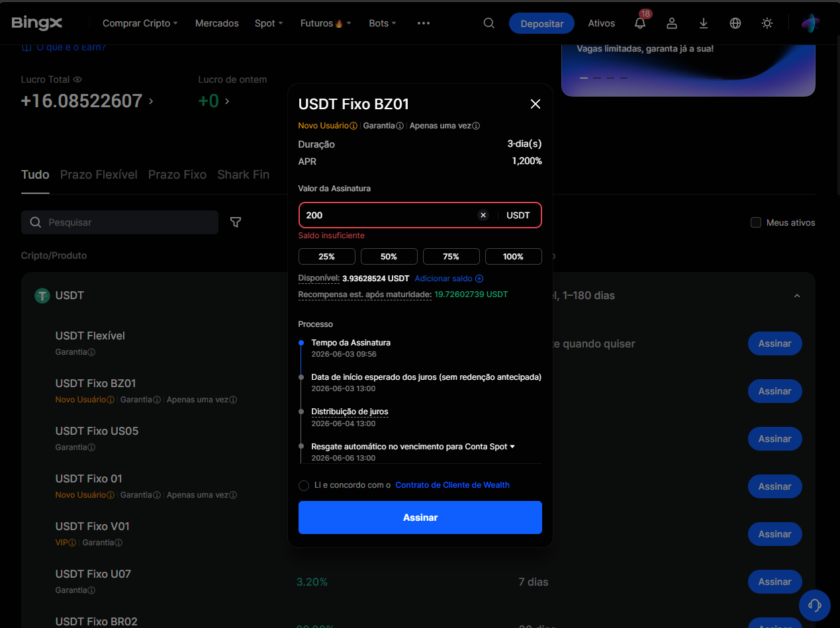Screen dimensions: 840x628
Task: Click the Disponível balance label
Action: click(x=319, y=279)
